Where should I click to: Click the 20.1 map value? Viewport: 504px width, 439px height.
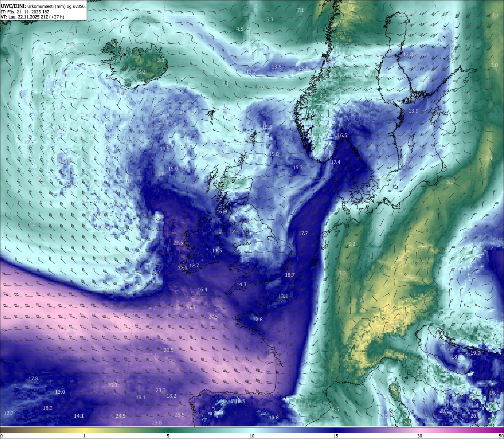(444, 411)
